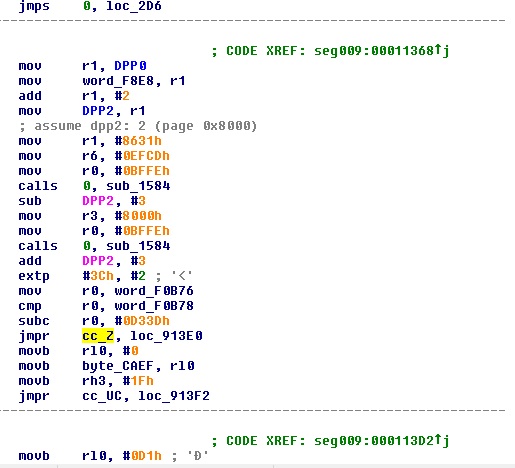Click the subc mnemonic
This screenshot has height=468, width=515.
tap(34, 321)
